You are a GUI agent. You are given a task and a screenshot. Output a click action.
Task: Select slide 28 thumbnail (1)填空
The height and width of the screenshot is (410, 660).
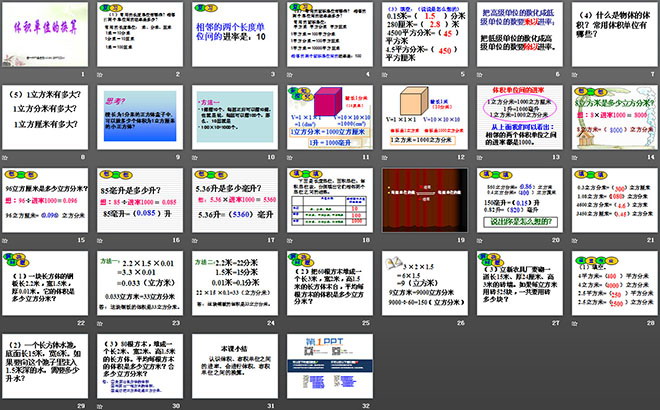(615, 283)
